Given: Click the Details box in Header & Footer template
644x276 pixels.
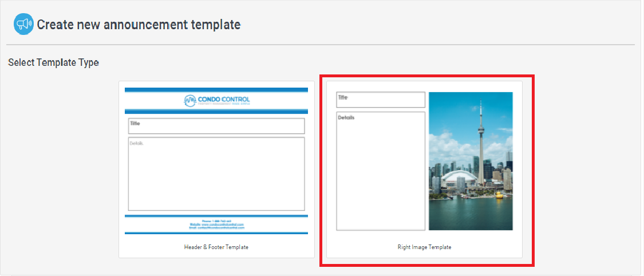Looking at the screenshot, I should 216,174.
